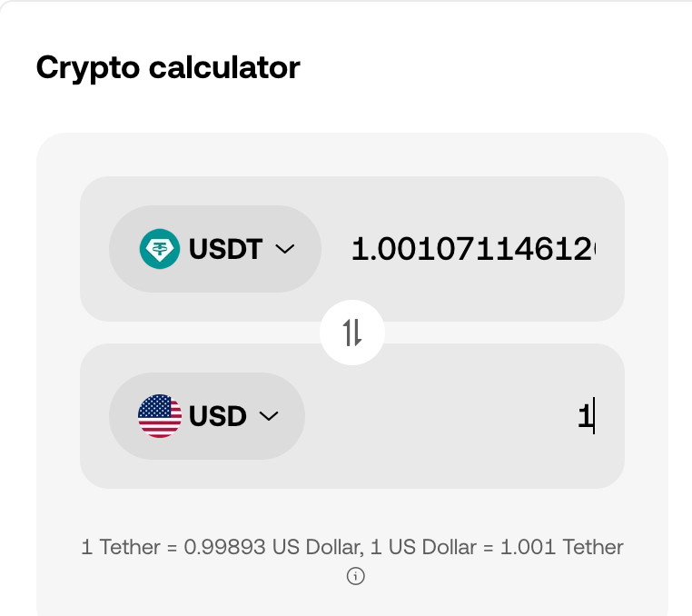
Task: Click the "1 Tether = 0.99893 US Dollar" text
Action: [222, 547]
